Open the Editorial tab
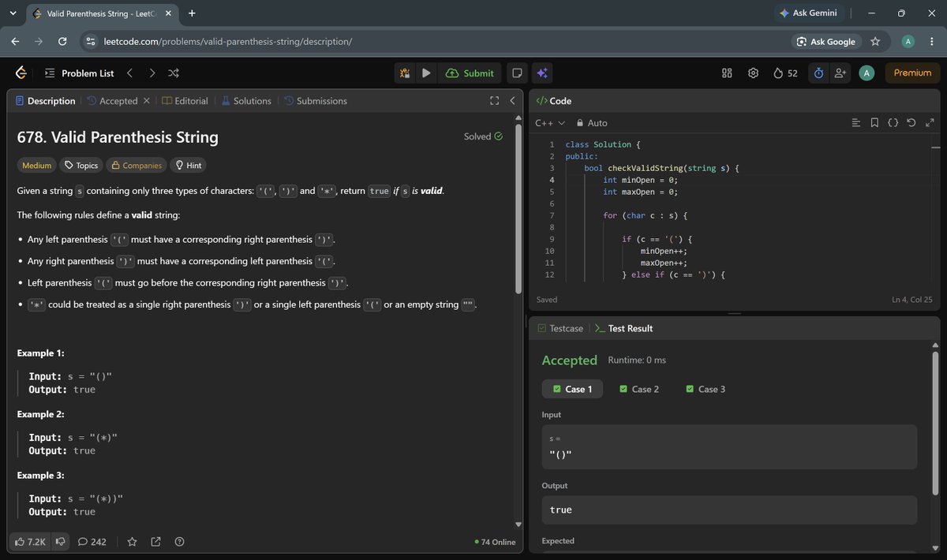The width and height of the screenshot is (947, 560). 185,101
